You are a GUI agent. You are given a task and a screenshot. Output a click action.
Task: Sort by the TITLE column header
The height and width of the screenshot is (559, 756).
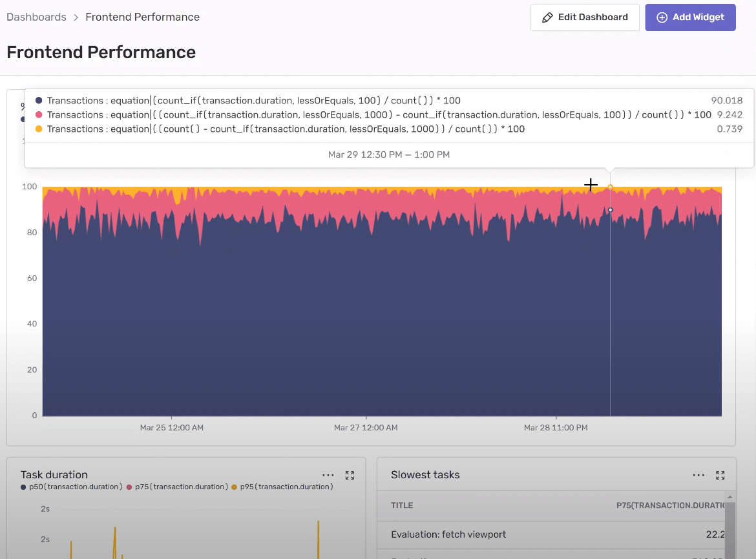[x=403, y=505]
